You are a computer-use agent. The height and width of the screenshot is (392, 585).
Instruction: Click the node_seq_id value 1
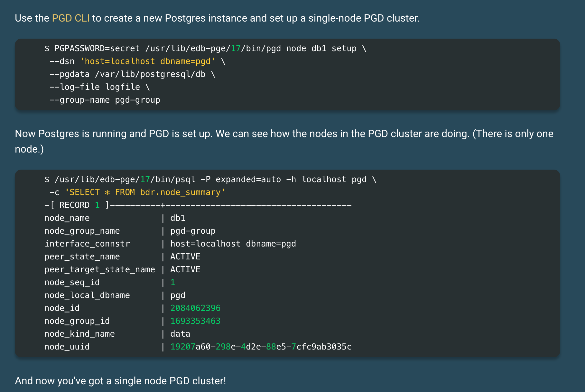[173, 282]
